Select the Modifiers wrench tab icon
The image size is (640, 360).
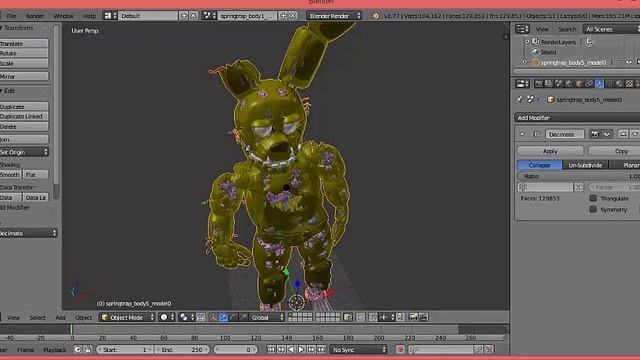pos(599,84)
